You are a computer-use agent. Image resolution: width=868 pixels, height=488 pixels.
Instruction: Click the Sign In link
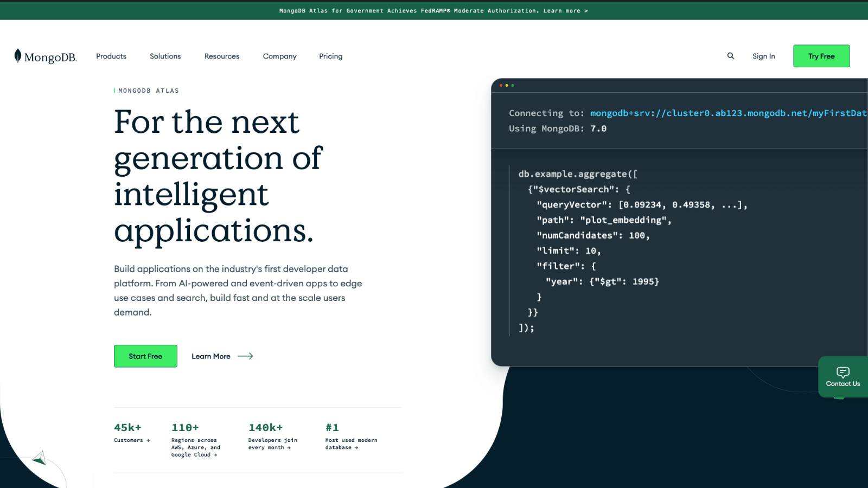[x=764, y=56]
